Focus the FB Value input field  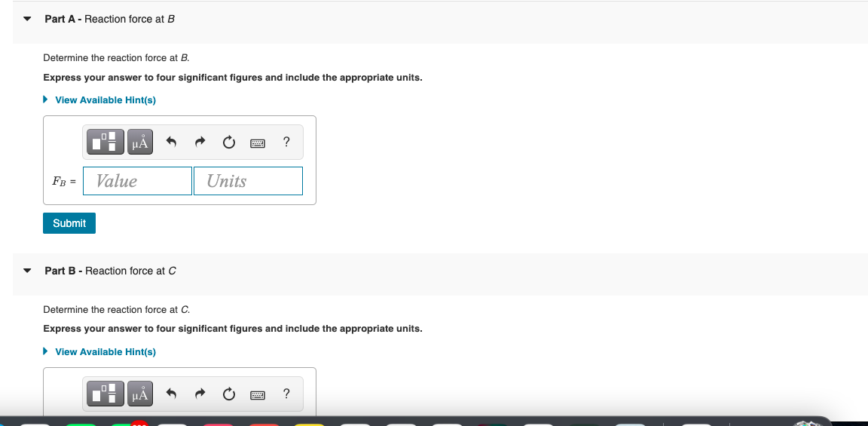point(137,181)
